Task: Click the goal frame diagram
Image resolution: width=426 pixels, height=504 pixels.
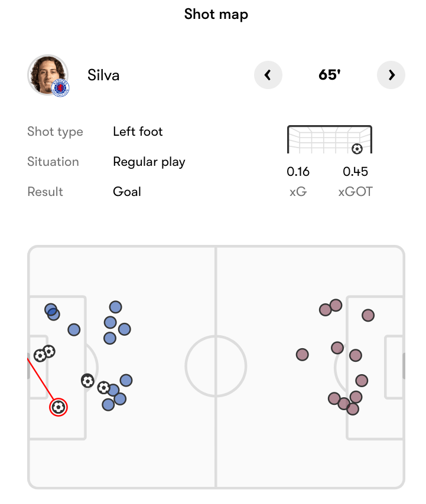Action: point(330,139)
